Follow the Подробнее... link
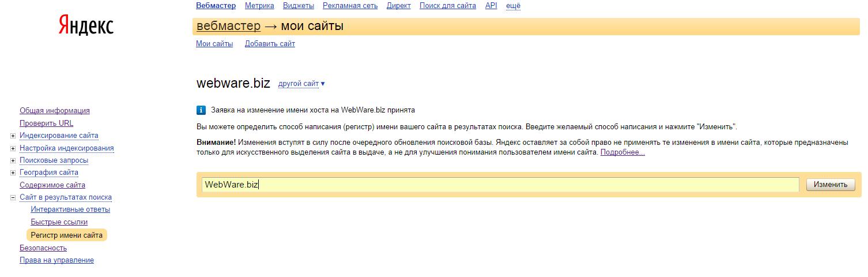The width and height of the screenshot is (868, 277). [x=622, y=152]
